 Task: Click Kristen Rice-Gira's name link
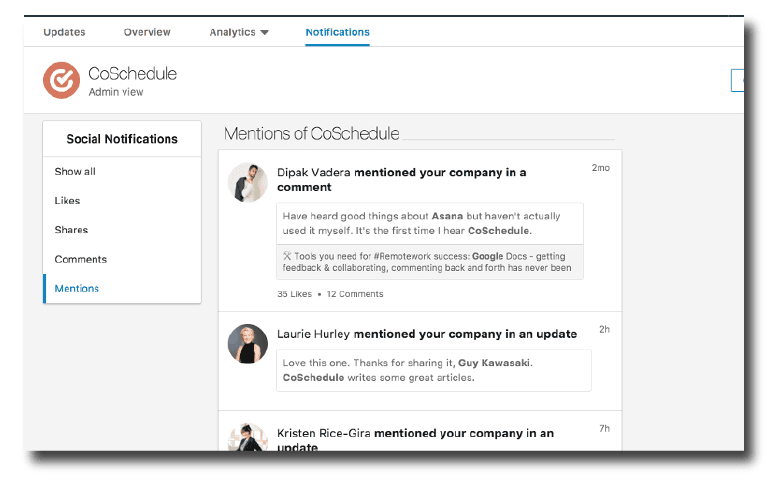[324, 433]
